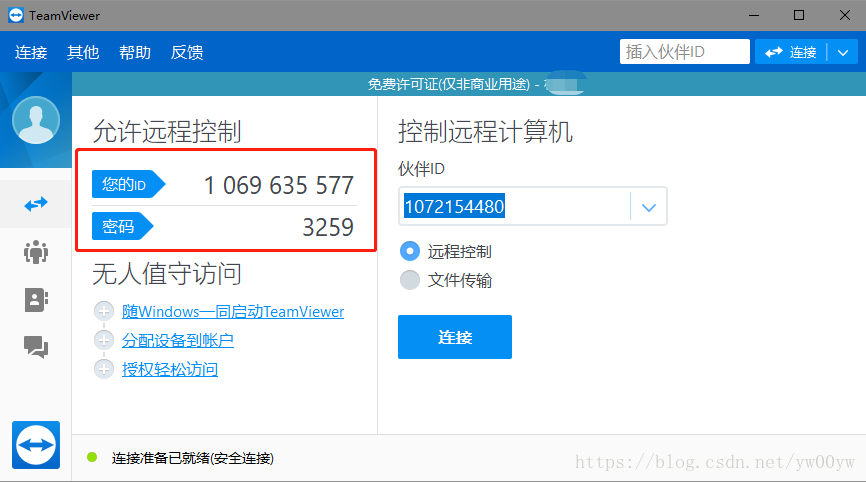The height and width of the screenshot is (482, 866).
Task: Click the large blue 连接 button
Action: pos(455,337)
